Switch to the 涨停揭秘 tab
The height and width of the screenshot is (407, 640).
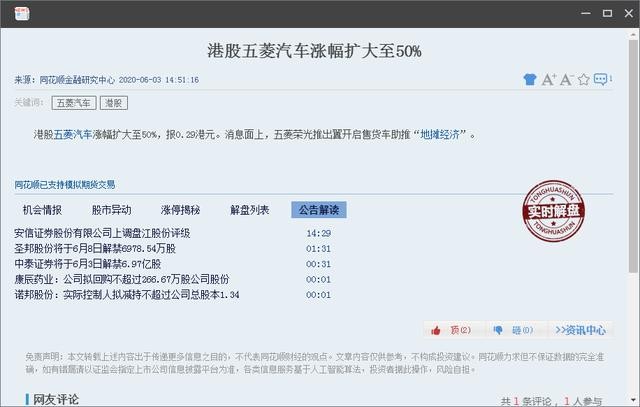180,210
